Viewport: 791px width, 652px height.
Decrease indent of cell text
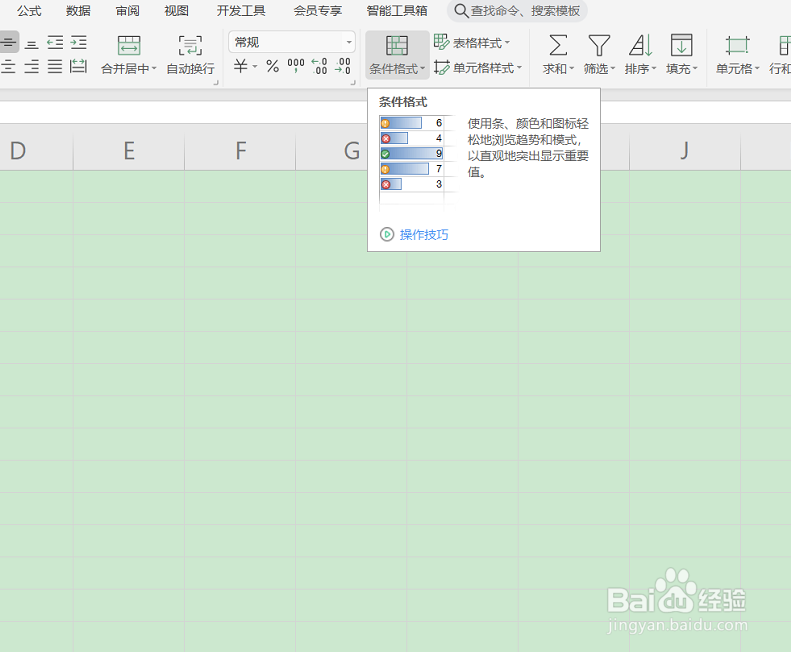[x=55, y=42]
